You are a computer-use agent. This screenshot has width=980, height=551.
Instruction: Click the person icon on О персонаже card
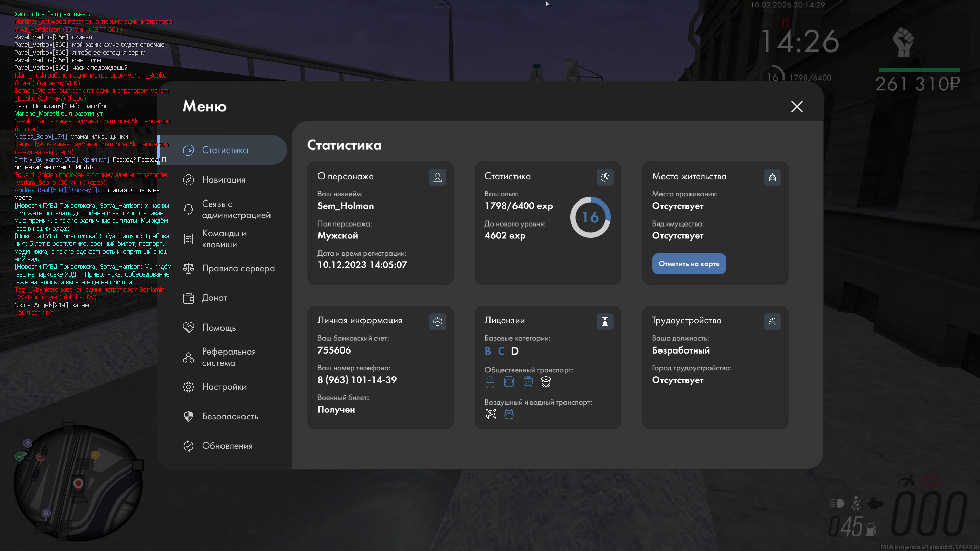[x=437, y=177]
